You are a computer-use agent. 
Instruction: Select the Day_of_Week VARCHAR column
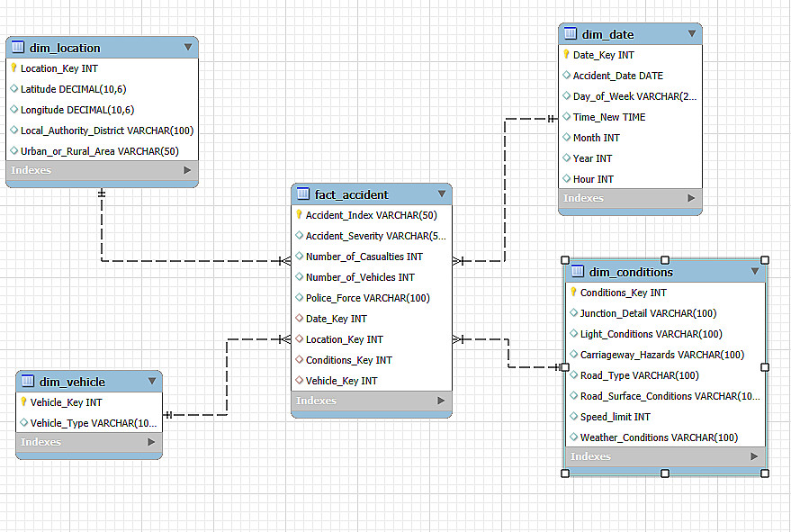[630, 96]
